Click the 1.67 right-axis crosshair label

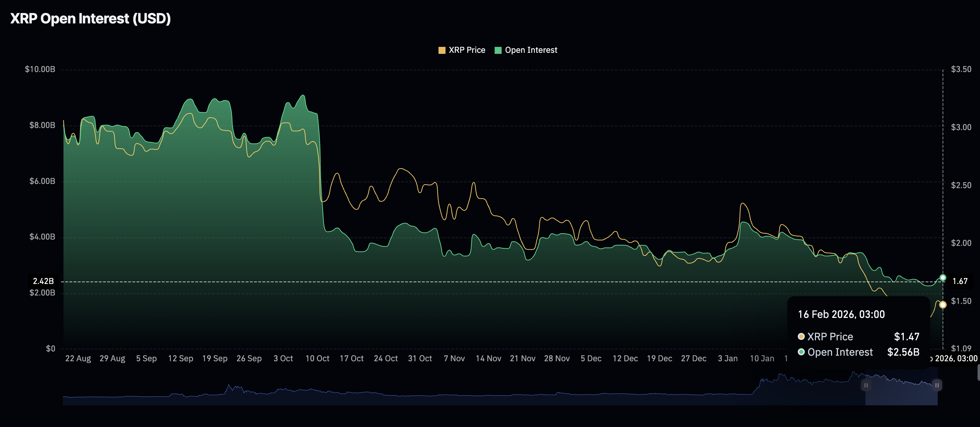point(959,281)
